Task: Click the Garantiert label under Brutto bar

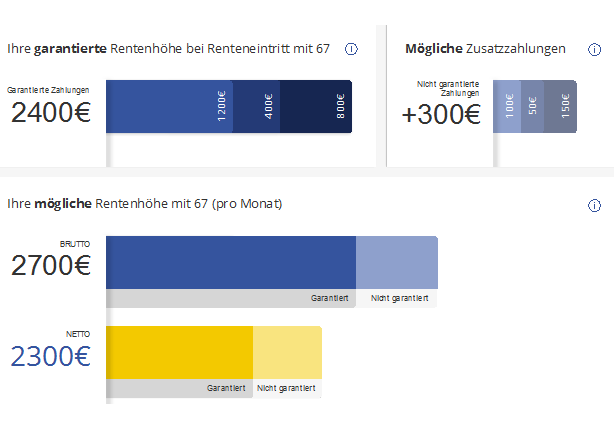Action: coord(329,298)
